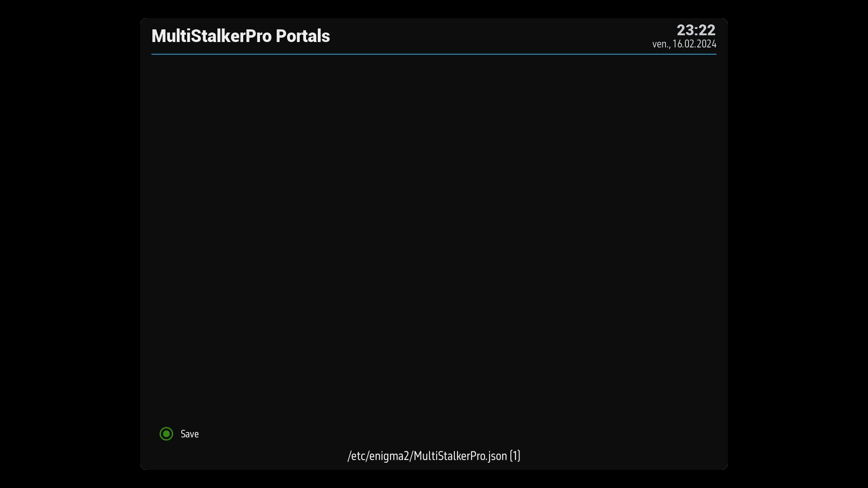Screen dimensions: 868x488
Task: Click the MultiStalkerPro Portals title text
Action: click(x=241, y=36)
